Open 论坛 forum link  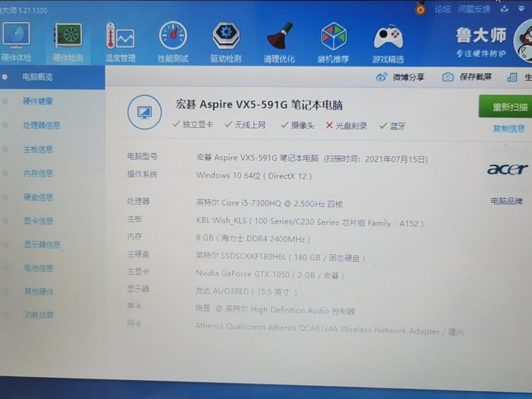[442, 9]
